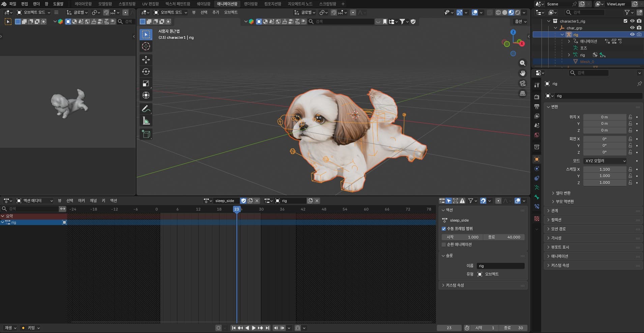This screenshot has height=333, width=644.
Task: Activate the Cursor tool
Action: pos(146,46)
